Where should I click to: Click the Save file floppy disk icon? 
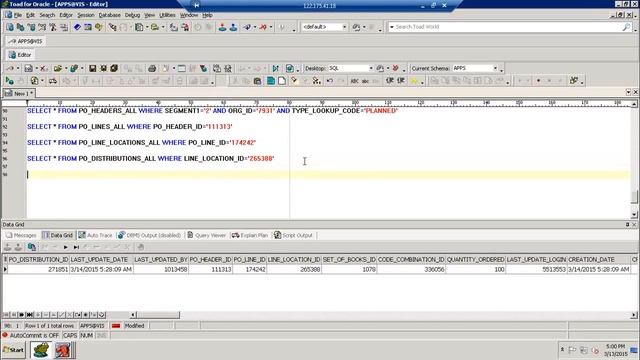pos(93,68)
